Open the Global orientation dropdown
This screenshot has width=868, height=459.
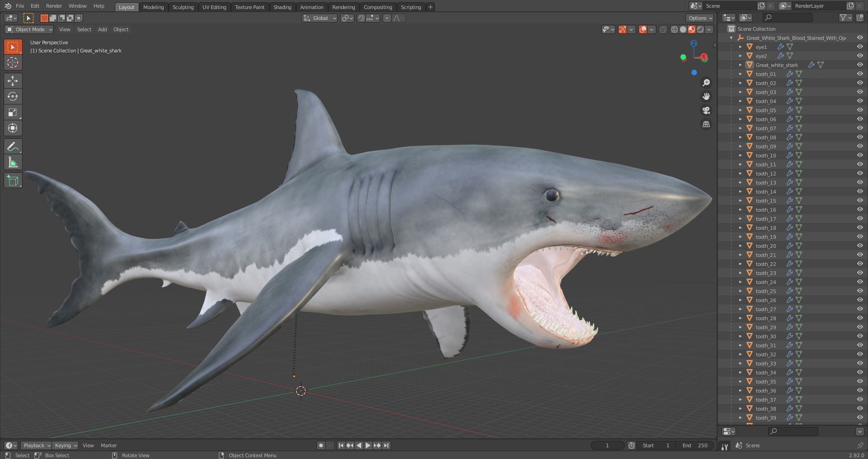tap(320, 18)
